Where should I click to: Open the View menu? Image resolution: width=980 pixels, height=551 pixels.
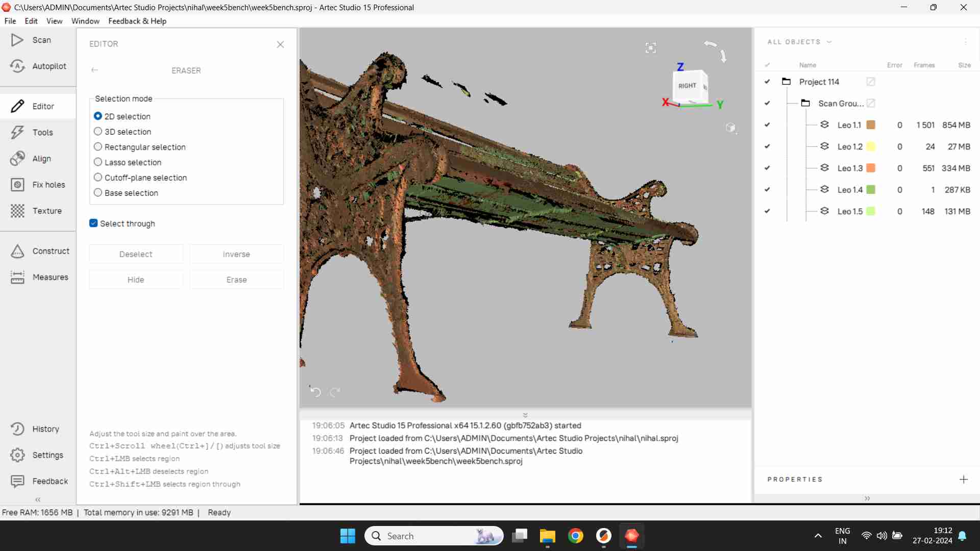pos(54,21)
